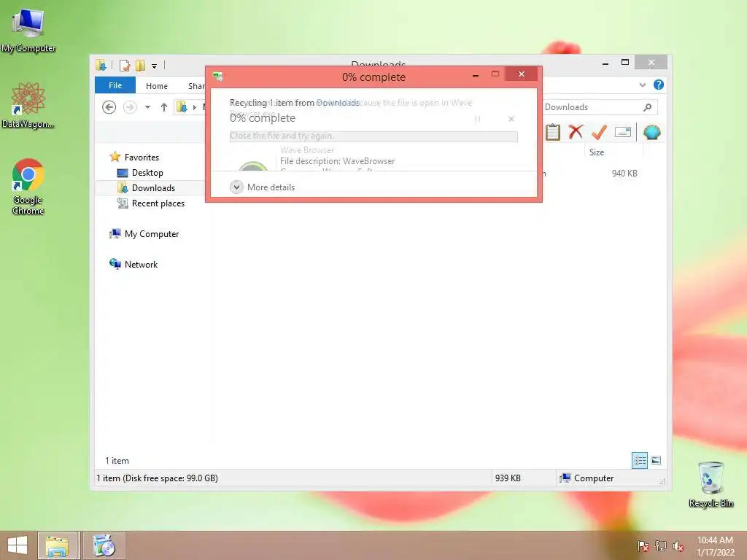Open the recent locations dropdown arrow
The image size is (747, 560).
coord(147,107)
